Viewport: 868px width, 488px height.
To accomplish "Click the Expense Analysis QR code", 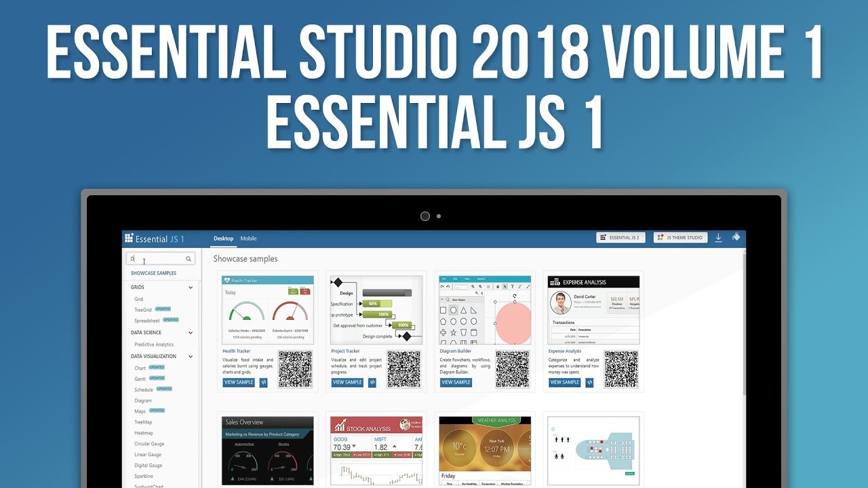I will coord(621,369).
